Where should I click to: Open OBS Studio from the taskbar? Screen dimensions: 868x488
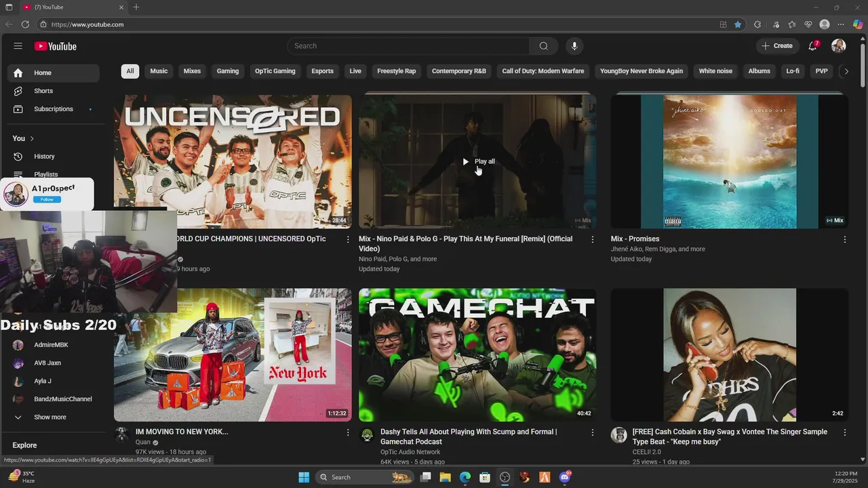pyautogui.click(x=505, y=477)
